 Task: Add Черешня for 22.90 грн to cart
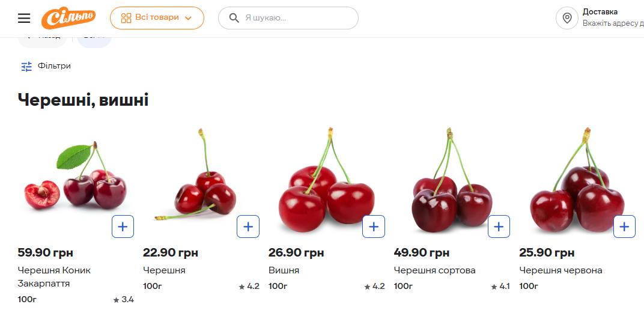[x=248, y=226]
